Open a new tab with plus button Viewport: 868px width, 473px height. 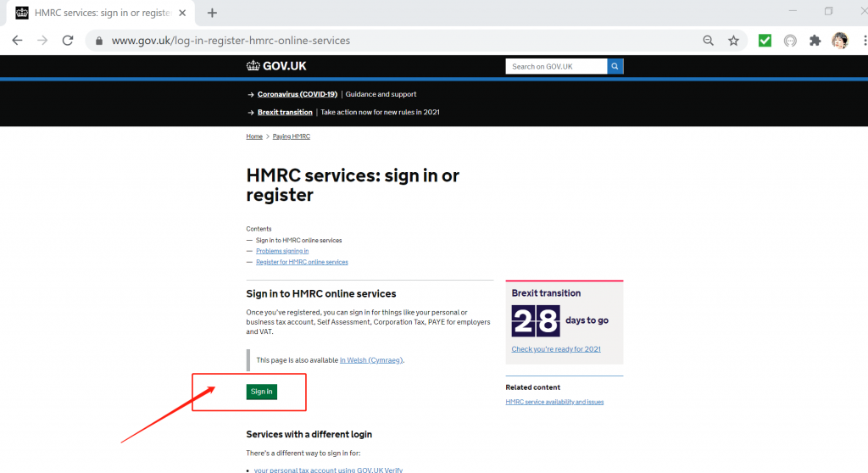pyautogui.click(x=212, y=13)
